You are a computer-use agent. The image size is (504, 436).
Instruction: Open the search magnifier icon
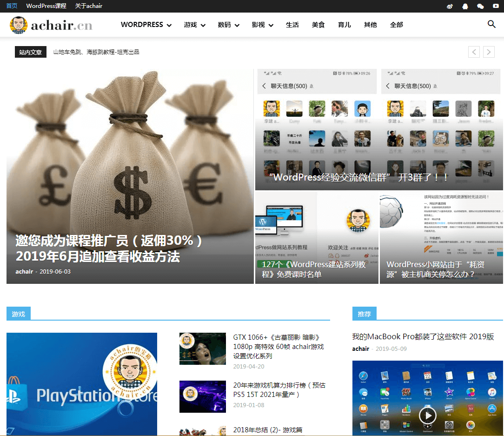coord(491,24)
